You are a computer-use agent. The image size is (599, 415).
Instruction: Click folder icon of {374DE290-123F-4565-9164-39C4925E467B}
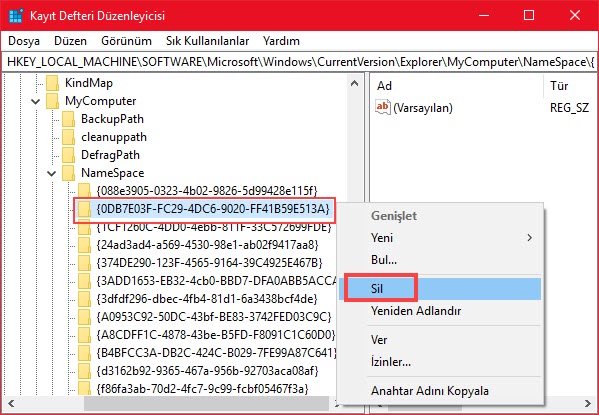click(84, 263)
